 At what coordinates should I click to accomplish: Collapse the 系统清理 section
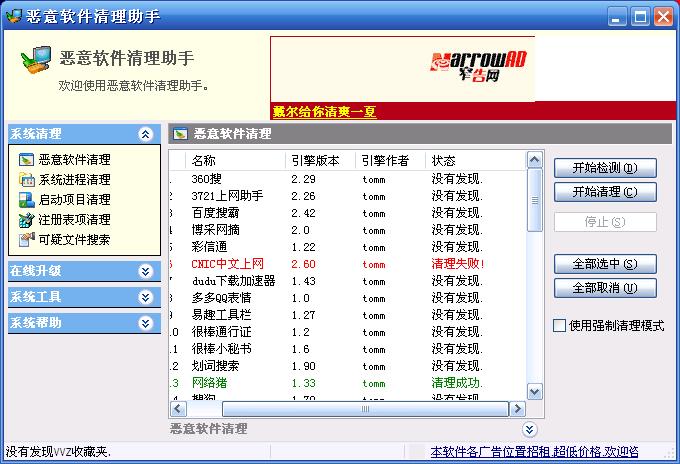point(145,134)
